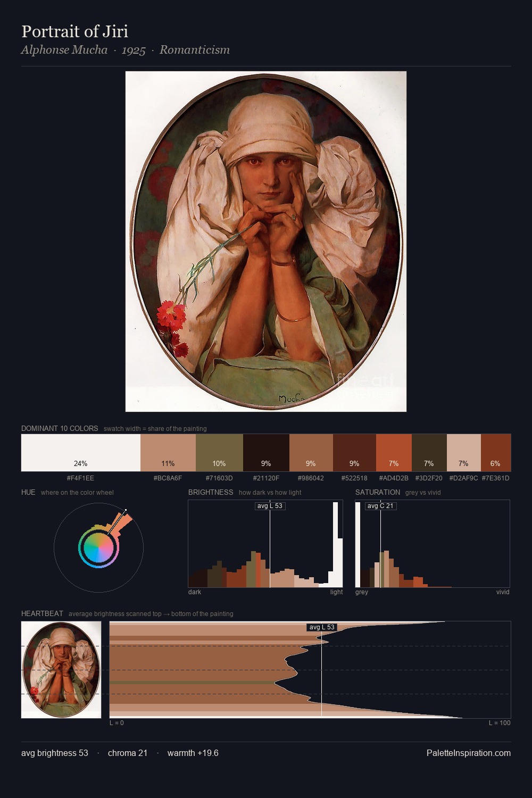Image resolution: width=532 pixels, height=798 pixels.
Task: Click the brightness histogram chart
Action: pos(265,544)
